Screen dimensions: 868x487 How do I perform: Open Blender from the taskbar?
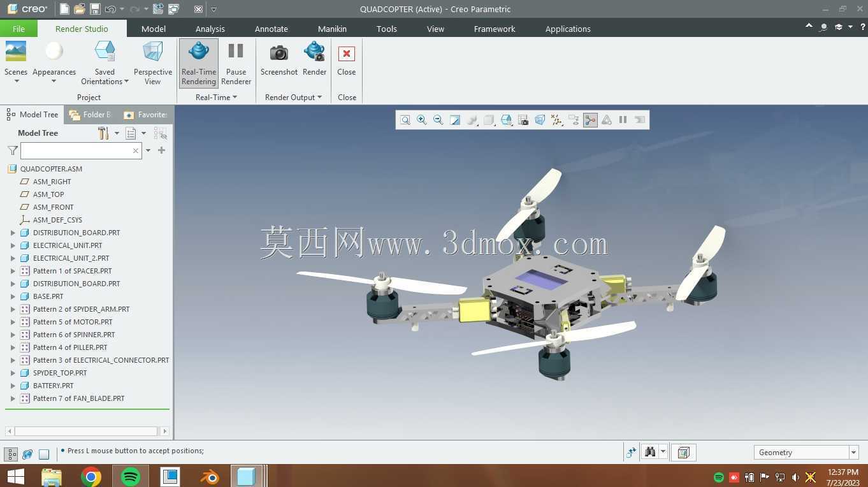[209, 476]
